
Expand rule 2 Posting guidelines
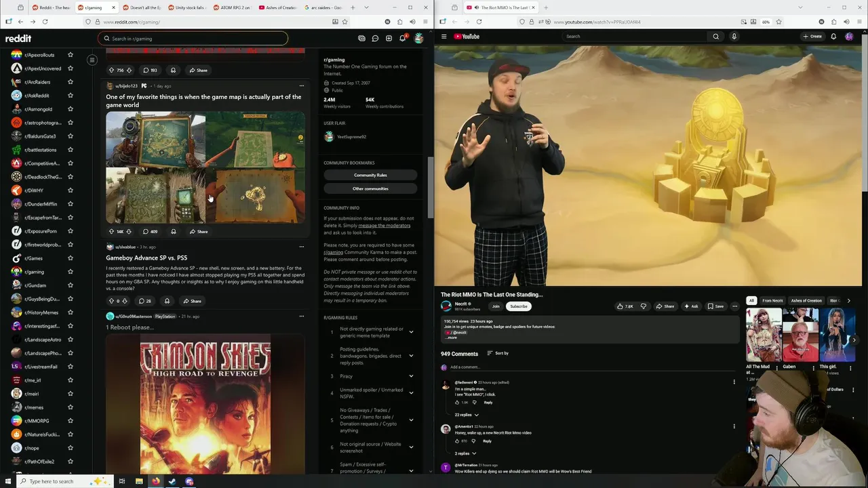(411, 356)
